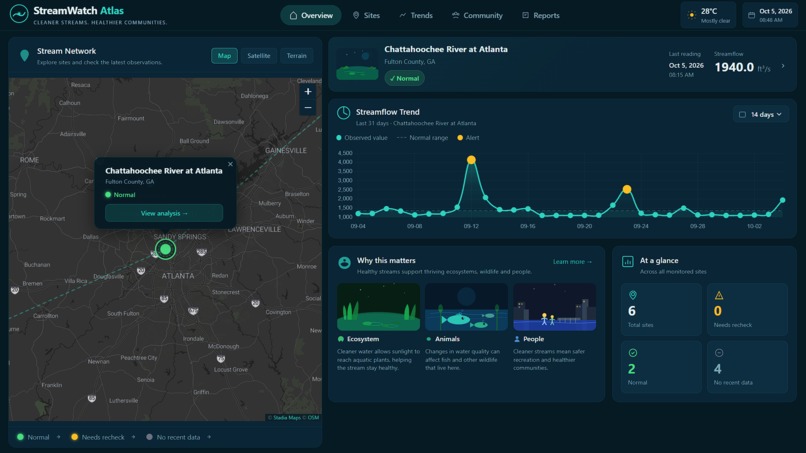The height and width of the screenshot is (453, 806).
Task: Go to the Sites tab
Action: tap(366, 15)
